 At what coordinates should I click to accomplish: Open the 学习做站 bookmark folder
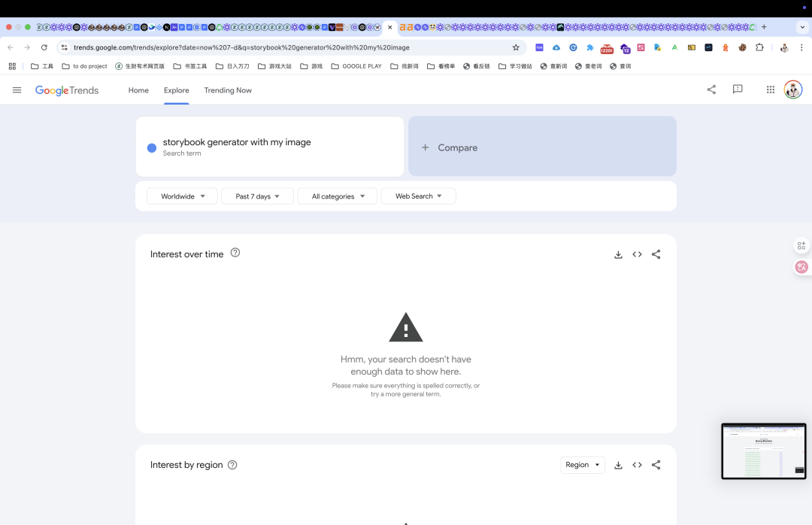coord(515,66)
